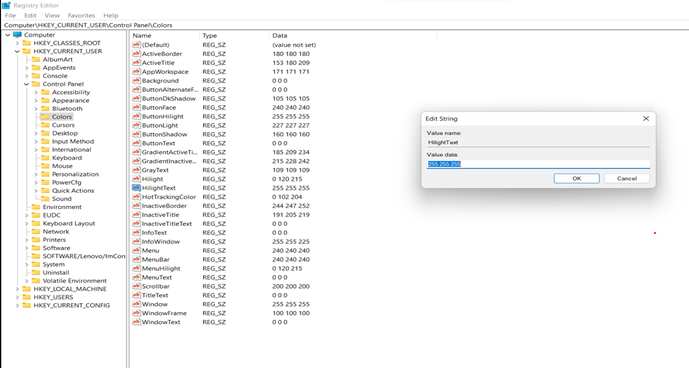Click the ButtonHilight value icon
Image resolution: width=689 pixels, height=368 pixels.
pos(136,116)
